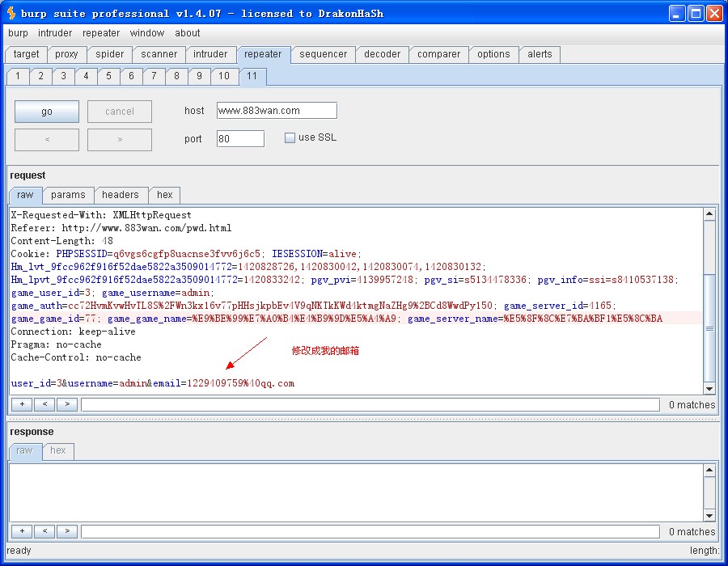Switch to the alerts tab
Viewport: 728px width, 566px height.
[x=540, y=54]
